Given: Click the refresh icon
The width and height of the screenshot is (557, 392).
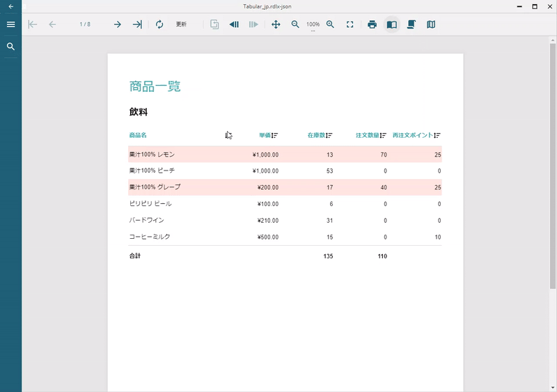Looking at the screenshot, I should coord(159,24).
